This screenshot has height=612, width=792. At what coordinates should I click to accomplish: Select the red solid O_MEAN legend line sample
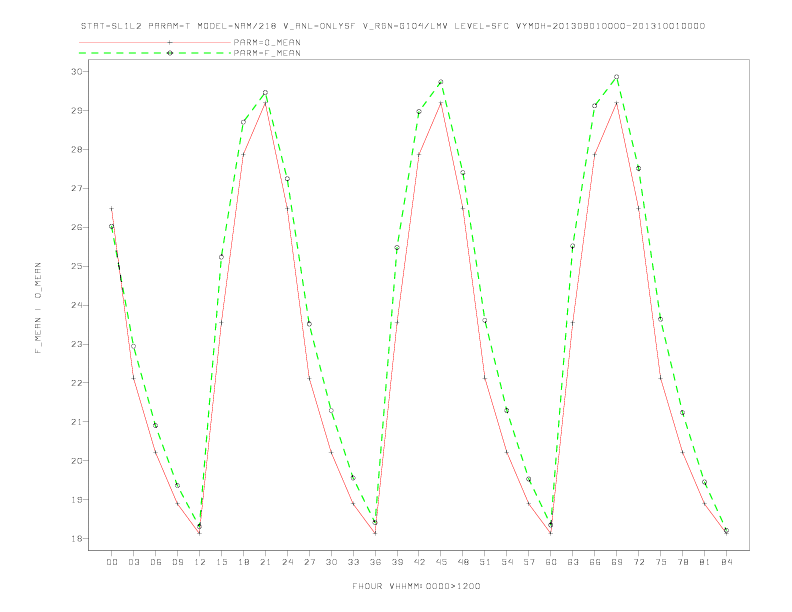point(155,42)
